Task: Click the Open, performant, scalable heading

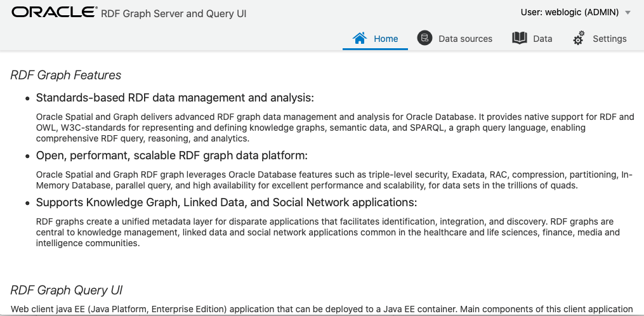Action: point(172,155)
